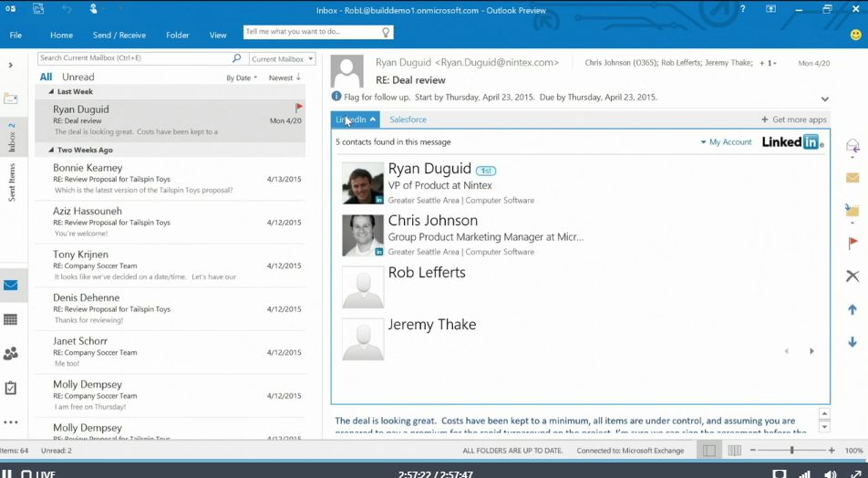Click the Previous item up arrow
Viewport: 868px width, 478px height.
point(852,309)
